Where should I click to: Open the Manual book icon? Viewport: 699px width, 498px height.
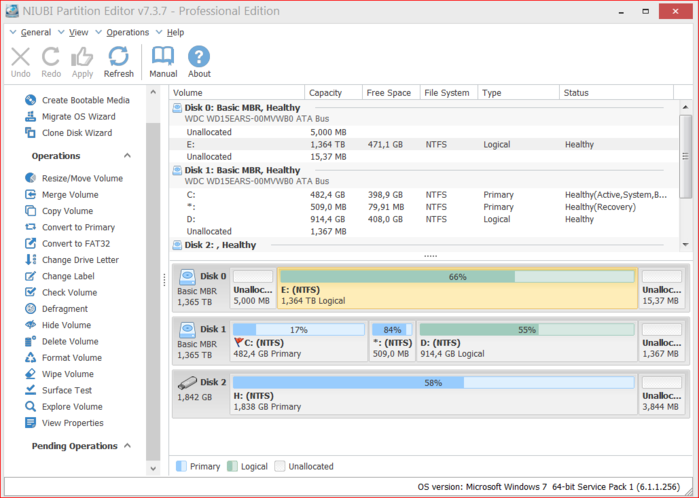point(163,56)
